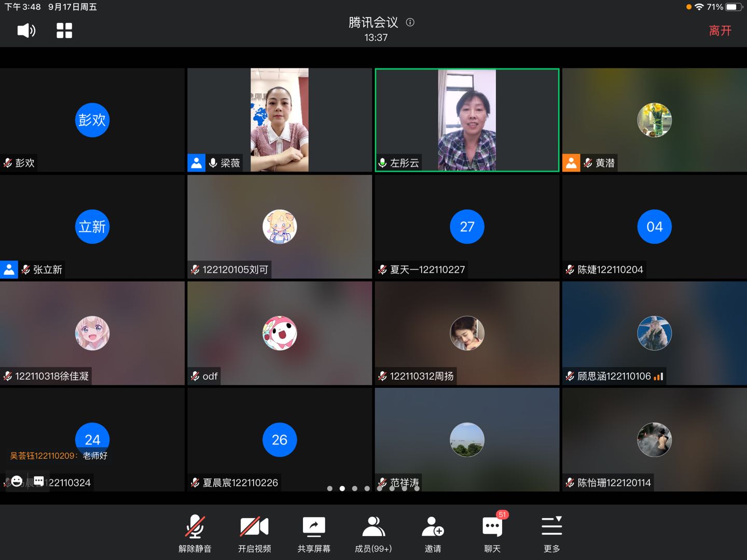This screenshot has width=747, height=560.
Task: Expand the 更多 more options menu
Action: 551,534
